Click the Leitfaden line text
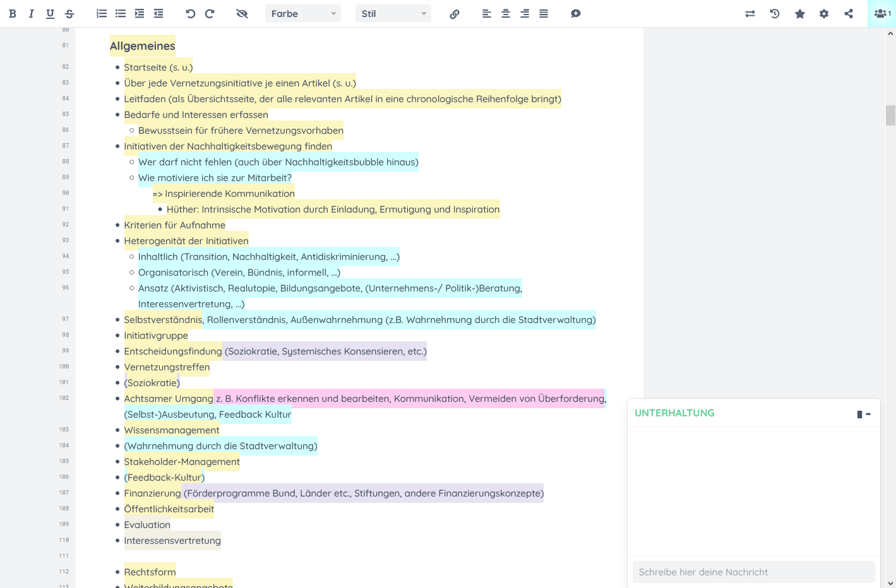Screen dimensions: 896x588 (x=343, y=99)
